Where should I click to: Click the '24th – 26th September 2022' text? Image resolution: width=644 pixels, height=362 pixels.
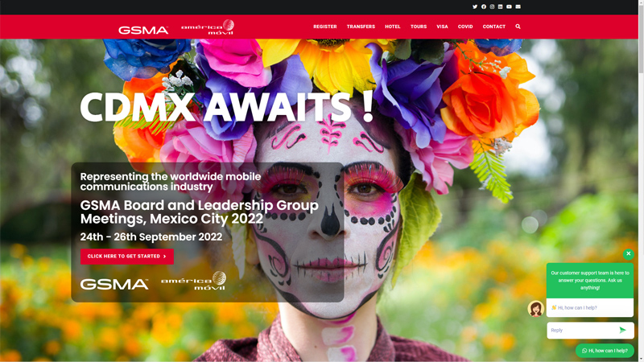tap(151, 237)
